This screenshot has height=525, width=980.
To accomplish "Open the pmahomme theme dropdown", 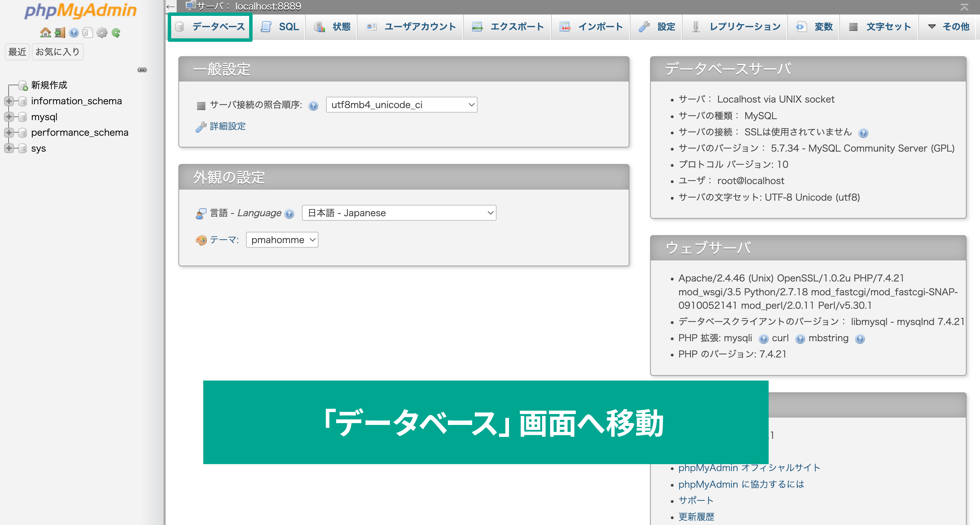I will pos(282,240).
